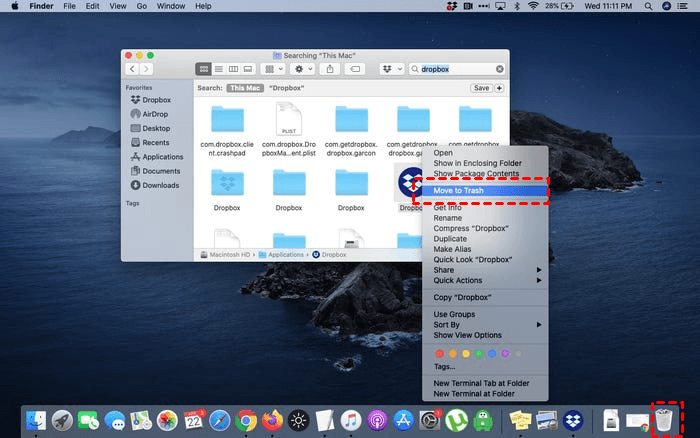Open the Go menu in menu bar
Screen dimensions: 700x438
(139, 6)
